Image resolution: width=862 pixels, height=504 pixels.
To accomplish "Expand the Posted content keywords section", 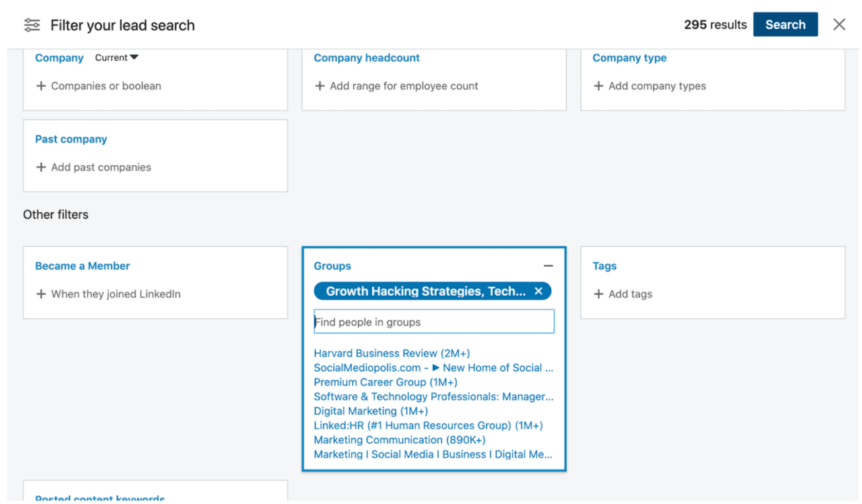I will (x=99, y=498).
